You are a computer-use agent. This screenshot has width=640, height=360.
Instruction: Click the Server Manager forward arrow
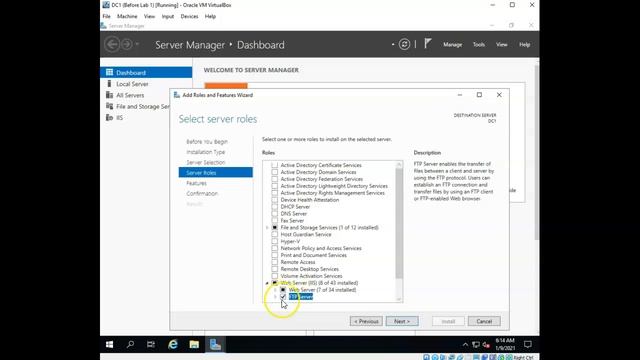click(127, 44)
